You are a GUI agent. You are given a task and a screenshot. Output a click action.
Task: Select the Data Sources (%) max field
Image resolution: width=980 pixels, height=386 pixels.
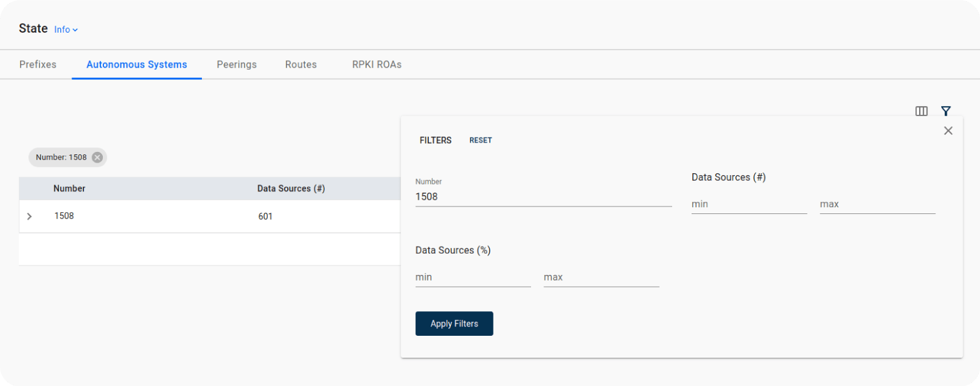[601, 277]
